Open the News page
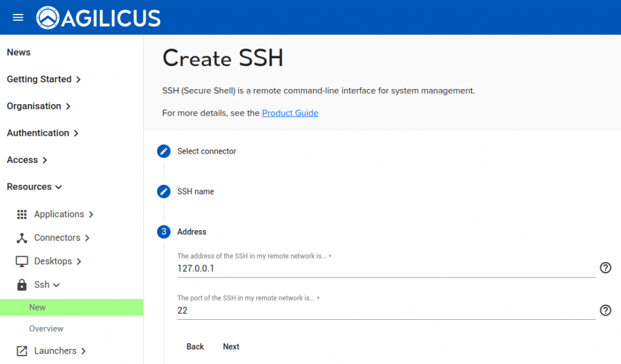Image resolution: width=621 pixels, height=364 pixels. (19, 53)
